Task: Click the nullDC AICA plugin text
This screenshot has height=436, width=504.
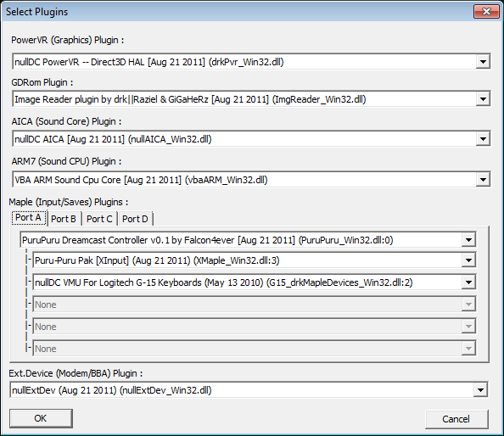Action: pos(113,139)
